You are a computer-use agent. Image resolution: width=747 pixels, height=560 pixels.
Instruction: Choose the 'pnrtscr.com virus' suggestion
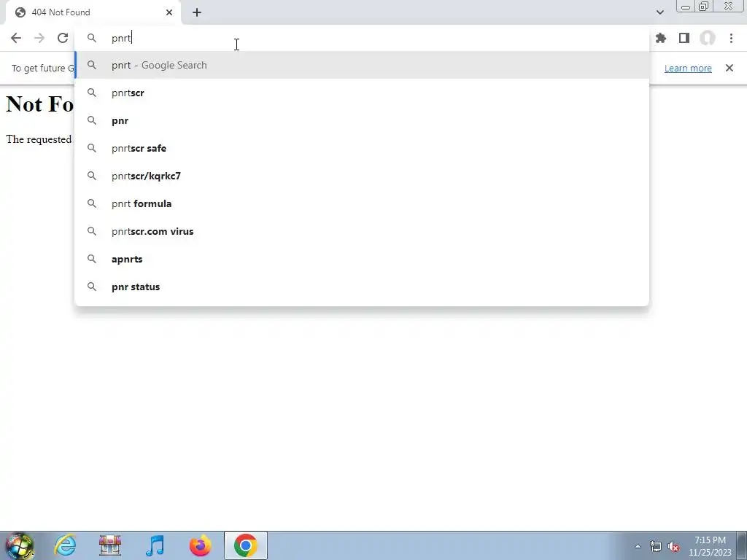click(362, 231)
